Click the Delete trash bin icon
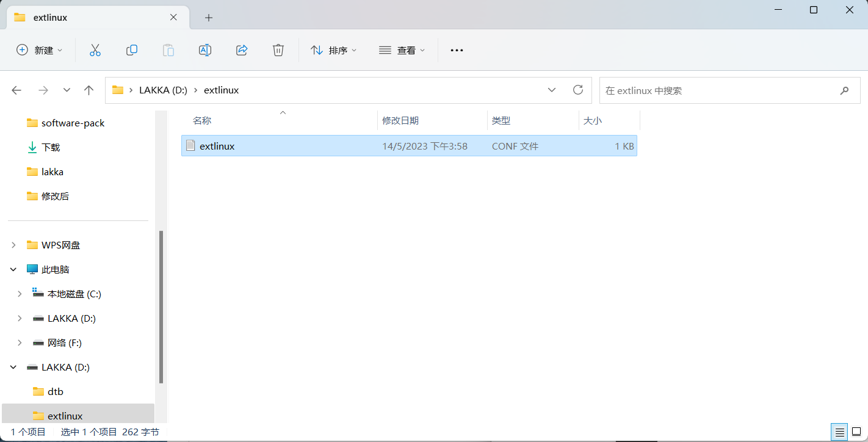 (x=278, y=50)
